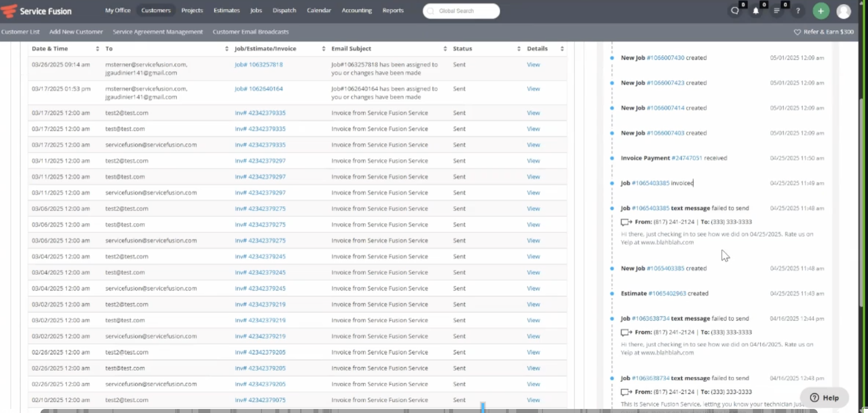Open the Dispatch menu
Viewport: 868px width, 413px height.
pos(284,11)
